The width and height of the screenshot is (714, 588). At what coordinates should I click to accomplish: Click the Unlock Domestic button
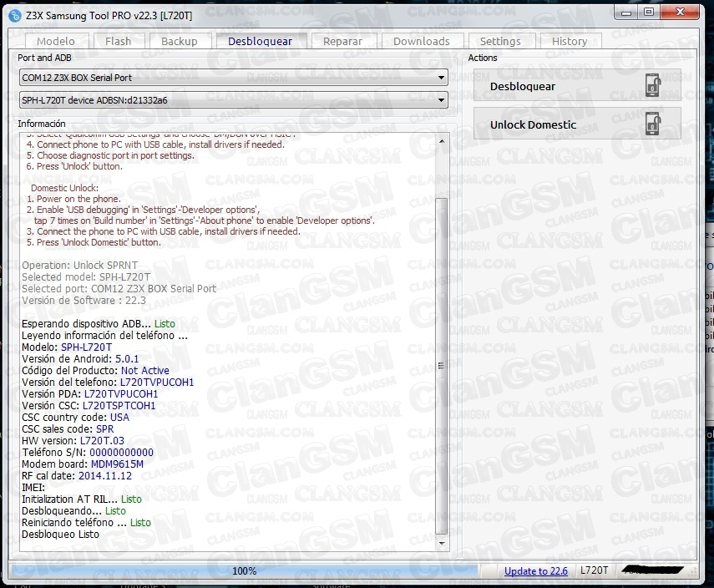[577, 124]
